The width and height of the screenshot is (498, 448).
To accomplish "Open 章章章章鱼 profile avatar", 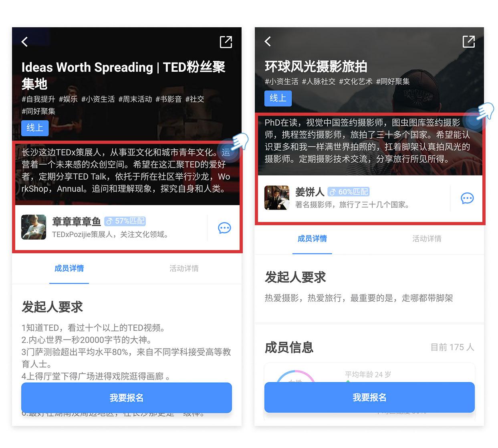I will click(34, 227).
